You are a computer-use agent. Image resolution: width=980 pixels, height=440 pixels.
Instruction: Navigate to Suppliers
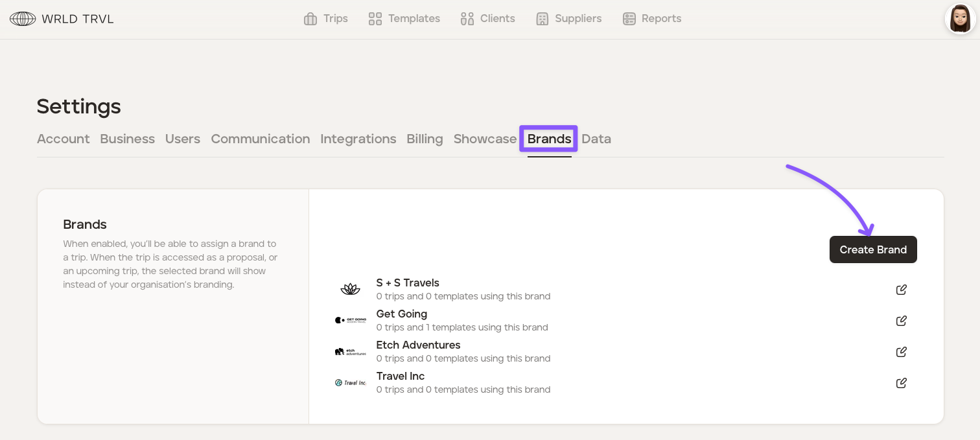pyautogui.click(x=568, y=19)
